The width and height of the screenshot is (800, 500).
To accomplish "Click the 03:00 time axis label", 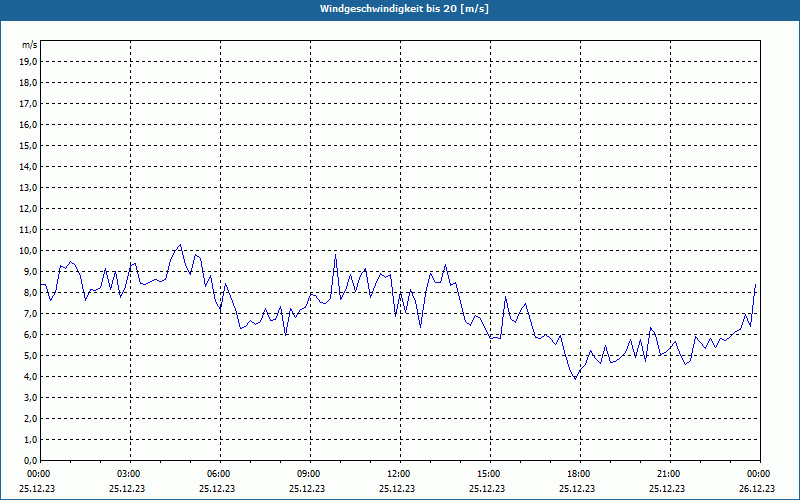I will (130, 474).
